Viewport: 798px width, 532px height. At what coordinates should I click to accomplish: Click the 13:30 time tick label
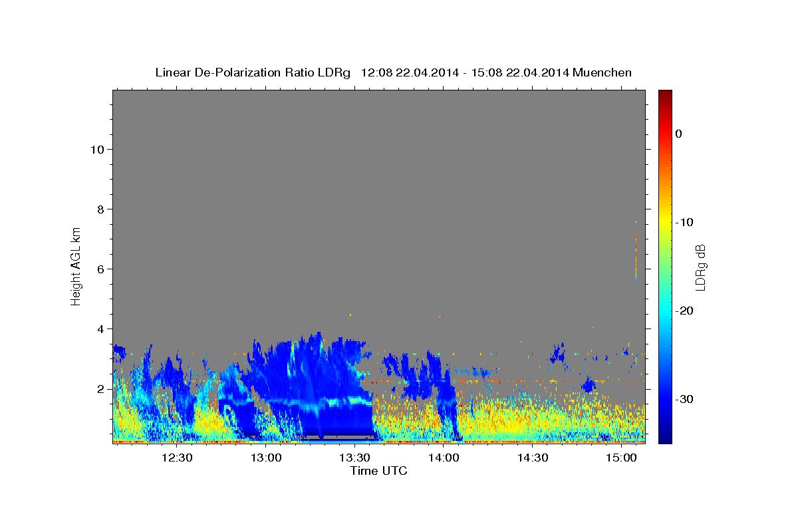pyautogui.click(x=354, y=458)
